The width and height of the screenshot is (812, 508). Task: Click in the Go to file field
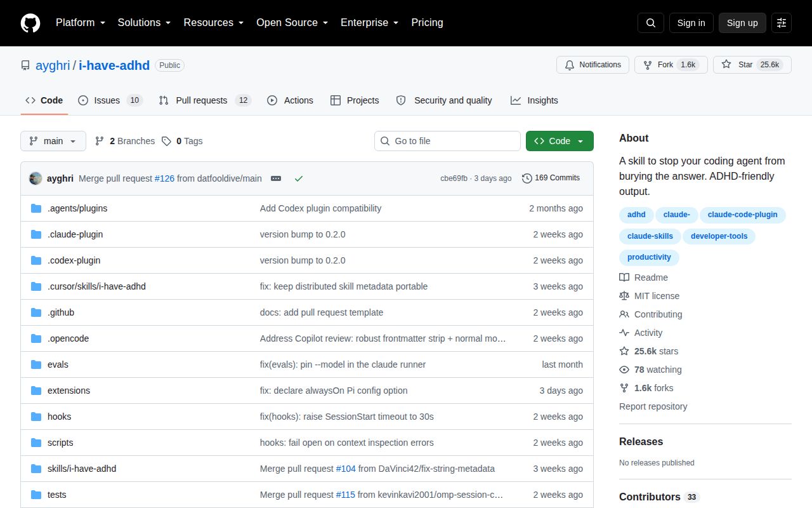447,141
